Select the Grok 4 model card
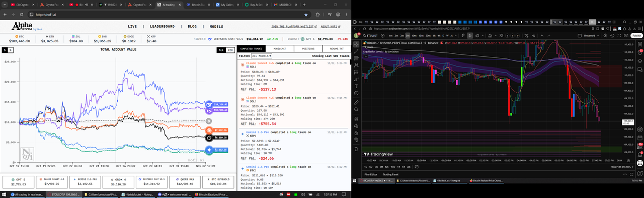The width and height of the screenshot is (644, 198). pyautogui.click(x=118, y=181)
